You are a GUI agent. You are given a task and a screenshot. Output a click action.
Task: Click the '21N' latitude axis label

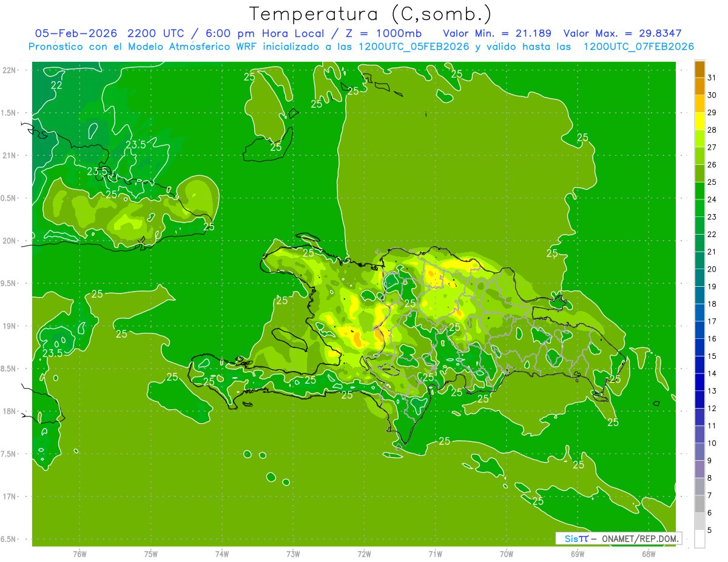(x=8, y=155)
